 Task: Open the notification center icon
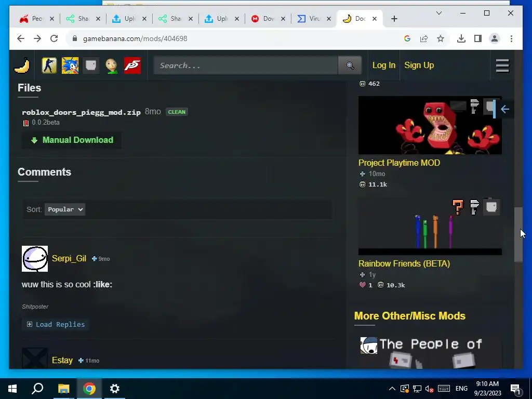(515, 389)
